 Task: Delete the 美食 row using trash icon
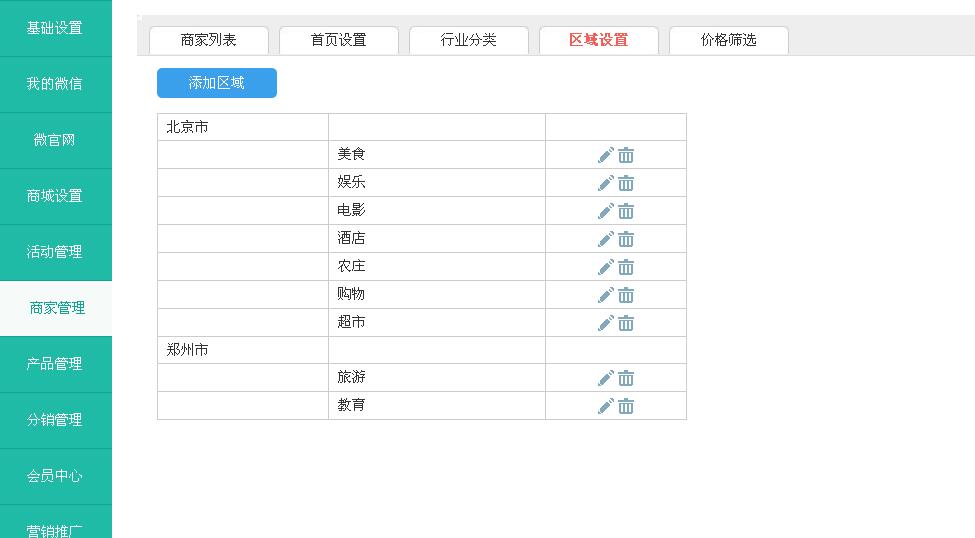pyautogui.click(x=626, y=155)
